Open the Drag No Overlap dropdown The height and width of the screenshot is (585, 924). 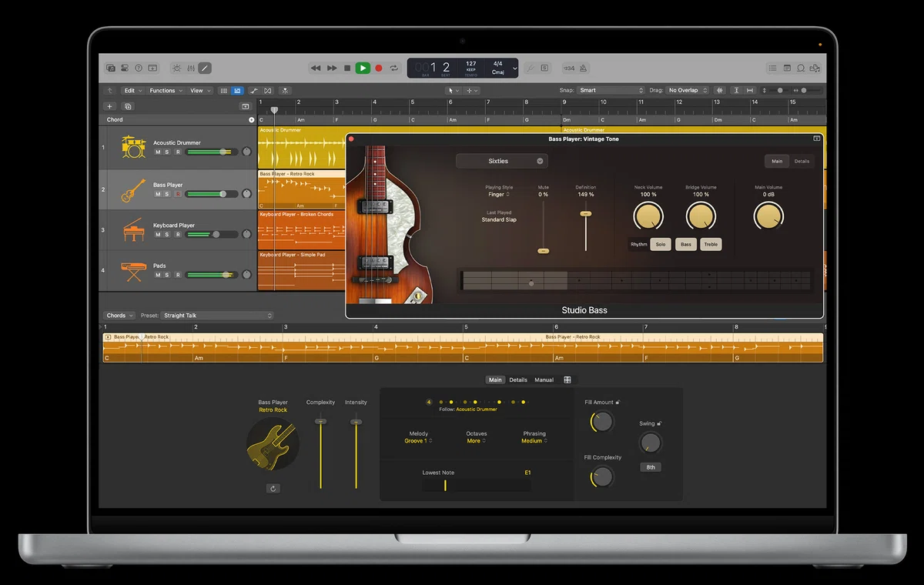pos(688,90)
